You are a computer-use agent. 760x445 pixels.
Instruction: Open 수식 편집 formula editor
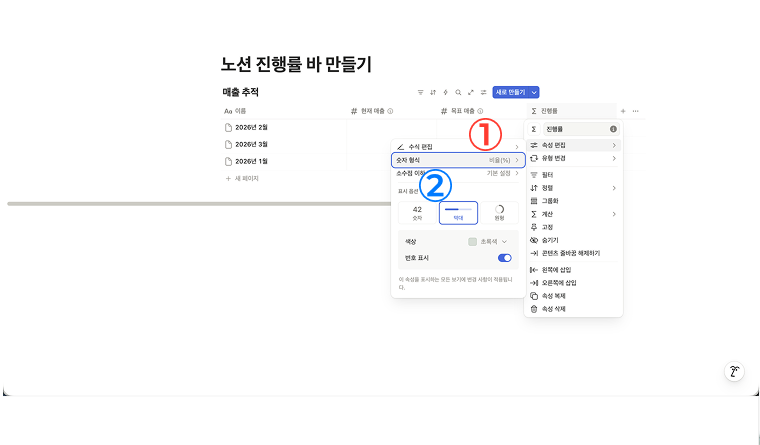tap(458, 147)
